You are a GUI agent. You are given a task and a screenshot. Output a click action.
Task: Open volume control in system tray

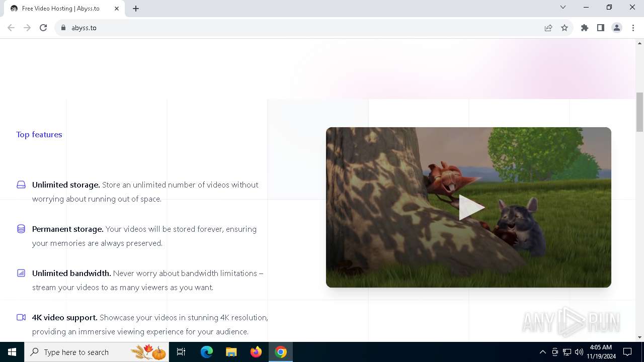tap(579, 352)
